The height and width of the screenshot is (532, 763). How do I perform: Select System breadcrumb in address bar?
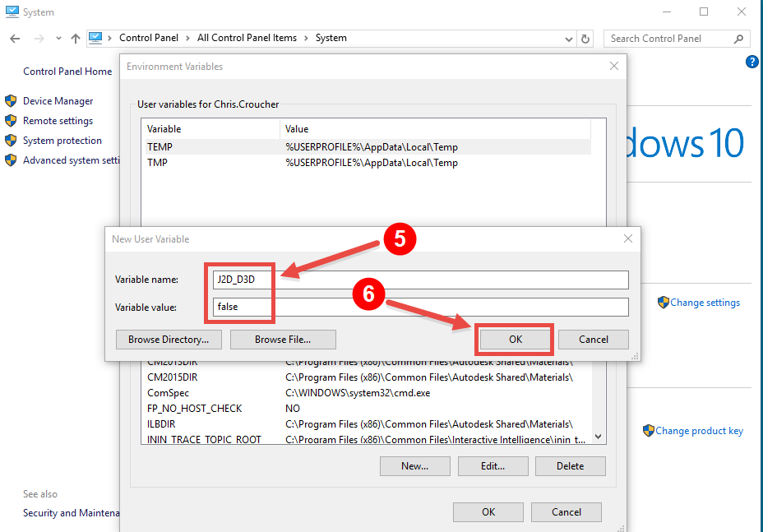331,38
